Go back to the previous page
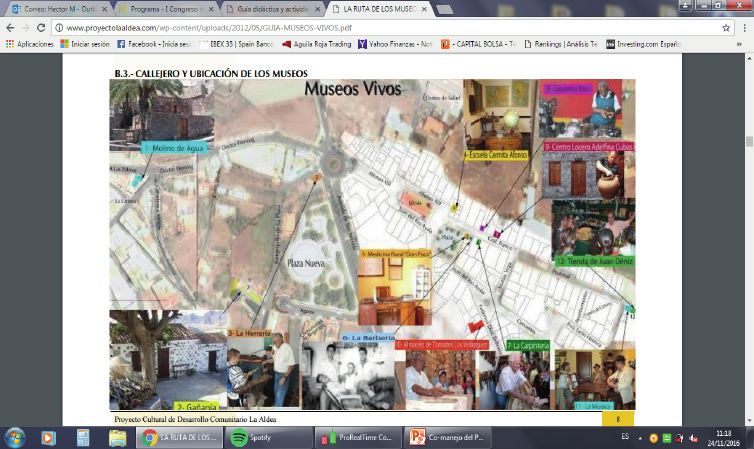 (x=11, y=28)
